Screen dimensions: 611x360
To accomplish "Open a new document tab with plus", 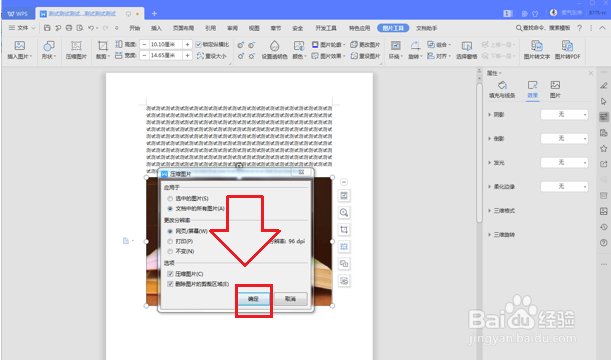I will click(154, 14).
